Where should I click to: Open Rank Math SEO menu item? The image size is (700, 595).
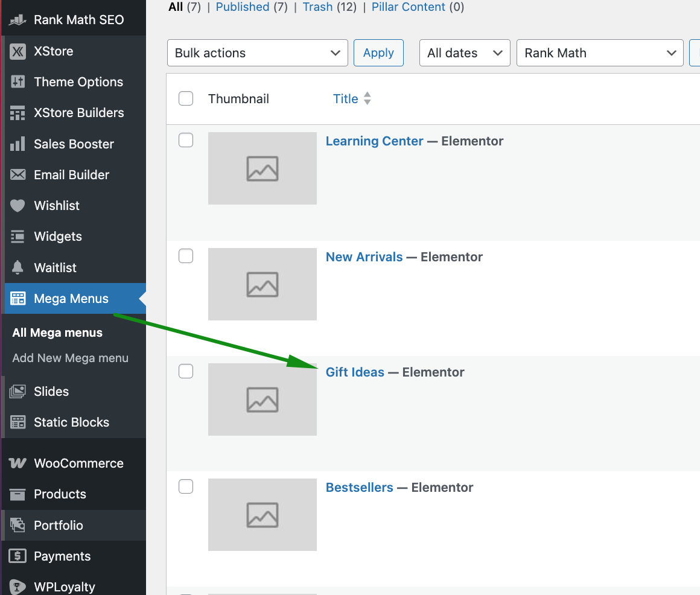tap(74, 20)
